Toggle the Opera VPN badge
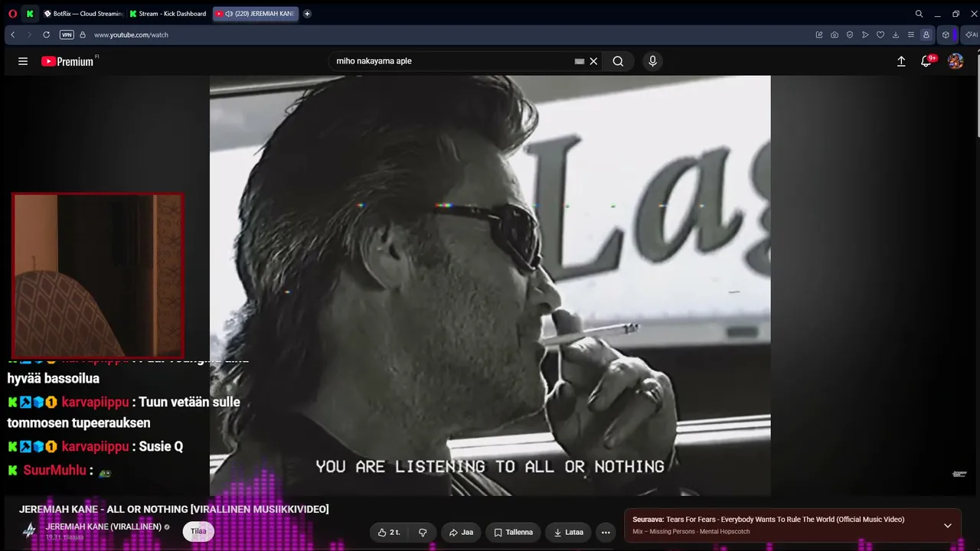The image size is (980, 551). (x=67, y=34)
